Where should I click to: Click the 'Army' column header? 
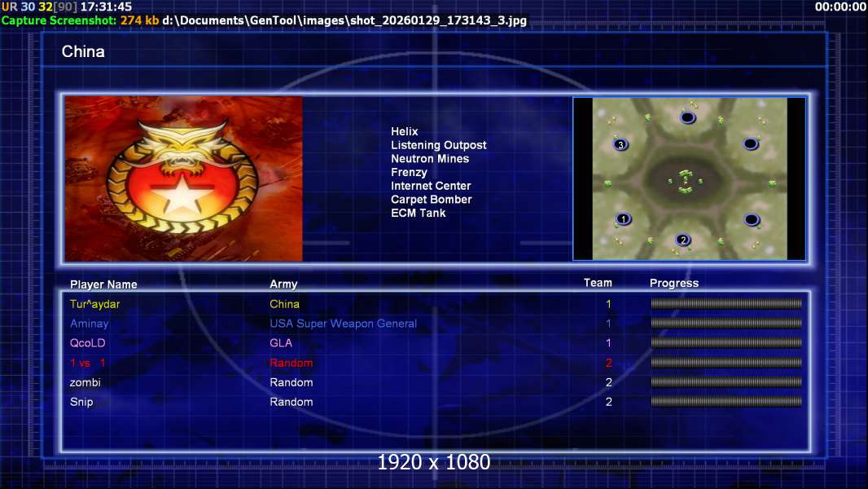(x=283, y=284)
